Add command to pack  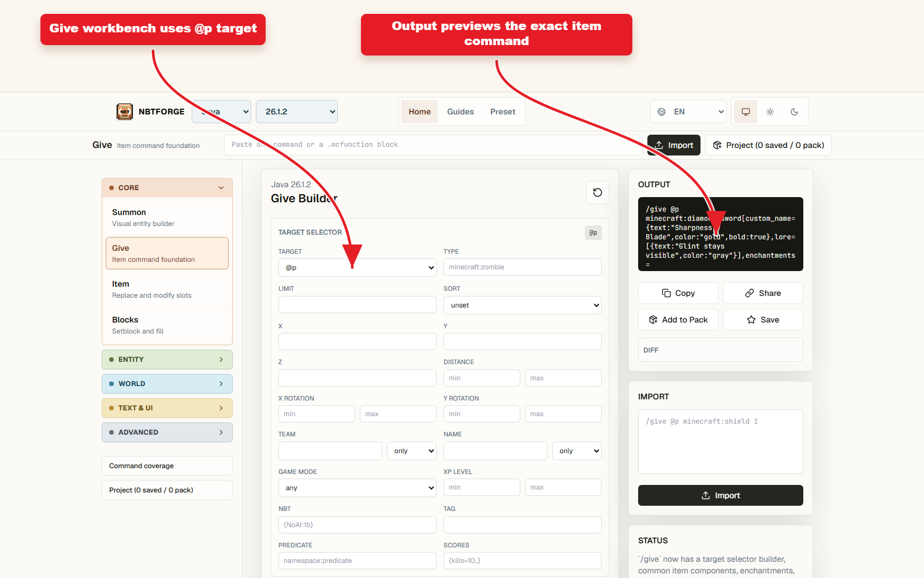tap(678, 320)
